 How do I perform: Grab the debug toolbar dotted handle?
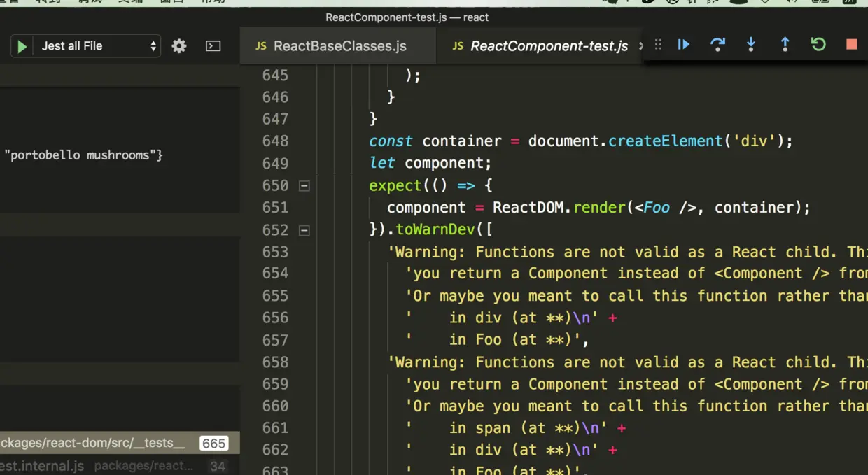(x=658, y=45)
